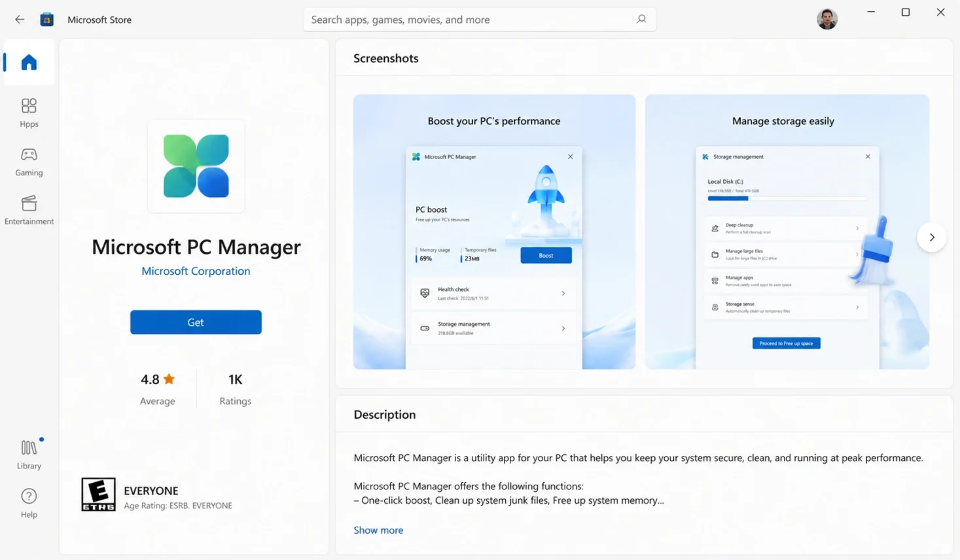This screenshot has height=560, width=960.
Task: Click the 4.8 Average rating
Action: point(158,389)
